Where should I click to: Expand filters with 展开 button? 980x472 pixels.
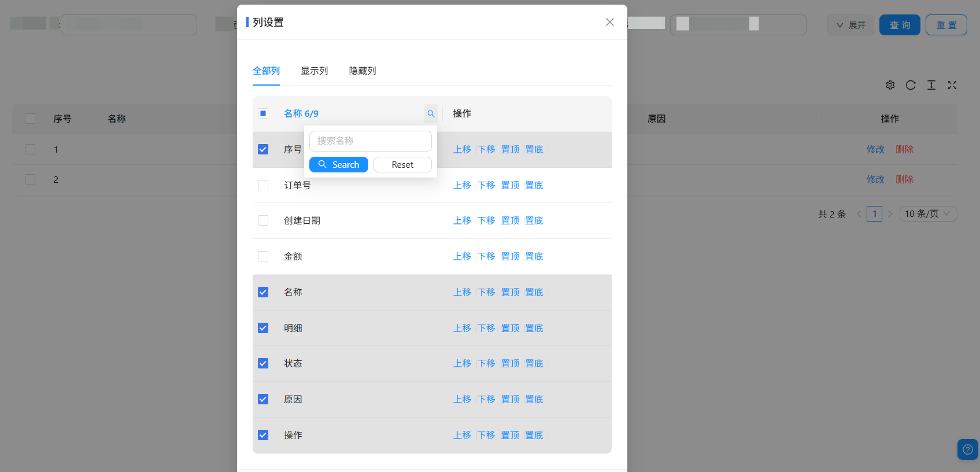coord(850,25)
